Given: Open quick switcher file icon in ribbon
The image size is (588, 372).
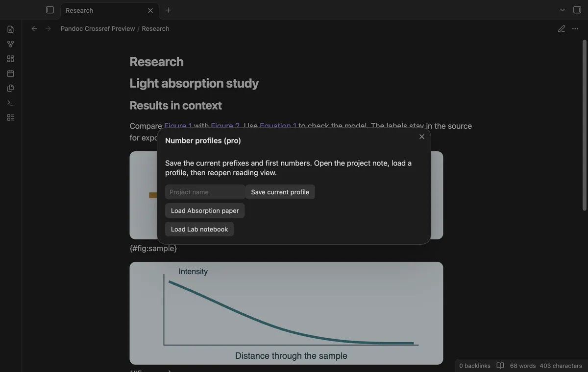Looking at the screenshot, I should (x=10, y=29).
